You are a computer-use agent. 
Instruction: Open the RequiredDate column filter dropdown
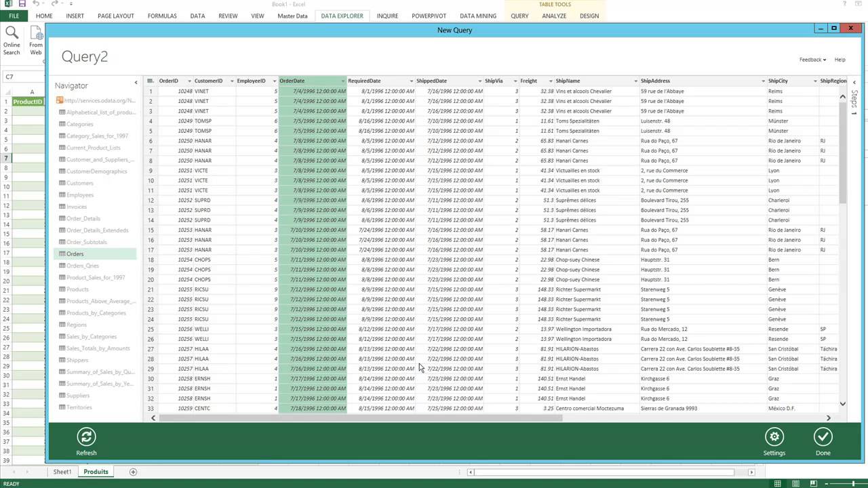[x=411, y=81]
